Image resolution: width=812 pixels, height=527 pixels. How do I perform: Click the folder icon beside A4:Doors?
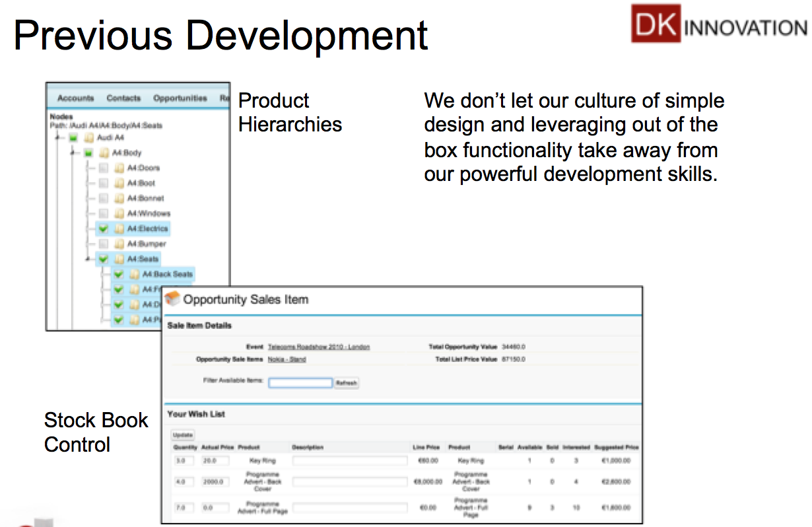pyautogui.click(x=119, y=168)
